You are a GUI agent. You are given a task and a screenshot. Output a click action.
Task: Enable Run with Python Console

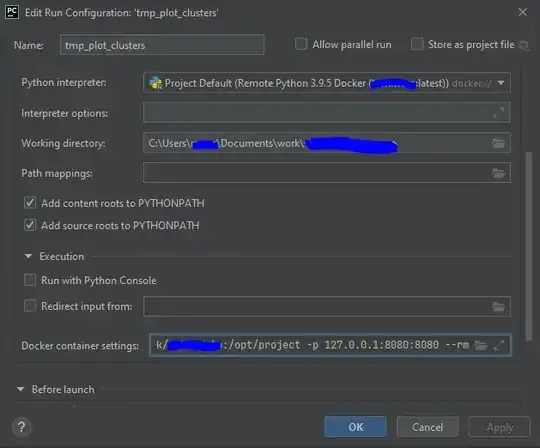[30, 280]
